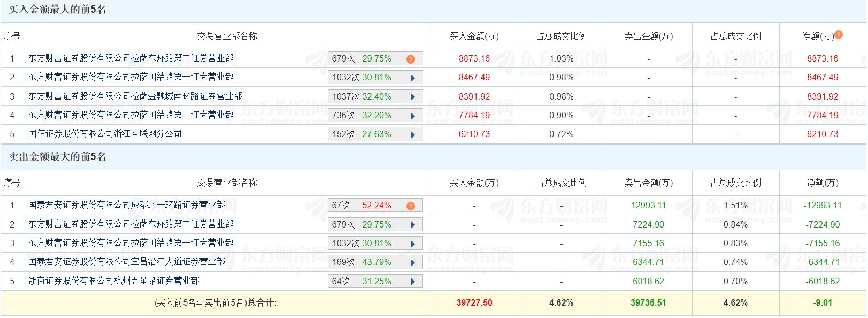The height and width of the screenshot is (318, 868).
Task: Expand arrow beside 736次 32.20%
Action: point(413,116)
